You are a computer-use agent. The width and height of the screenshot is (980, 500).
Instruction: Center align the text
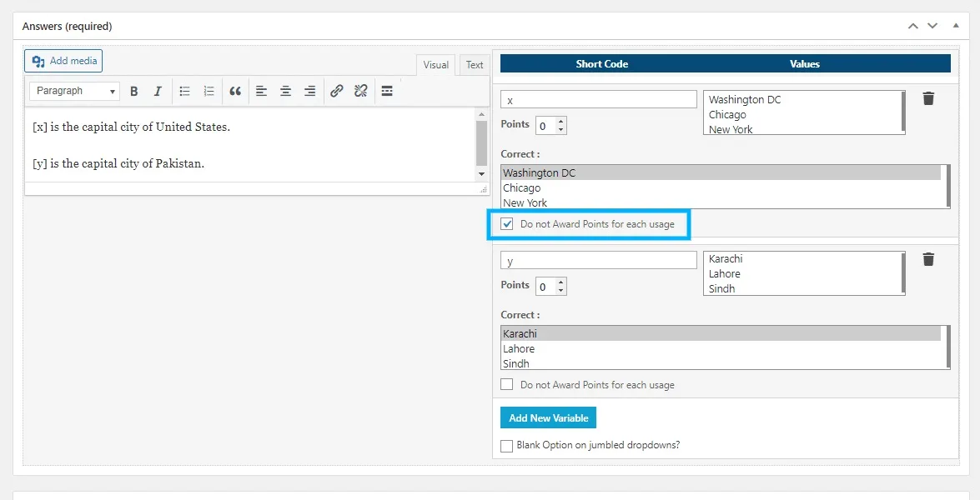click(285, 92)
